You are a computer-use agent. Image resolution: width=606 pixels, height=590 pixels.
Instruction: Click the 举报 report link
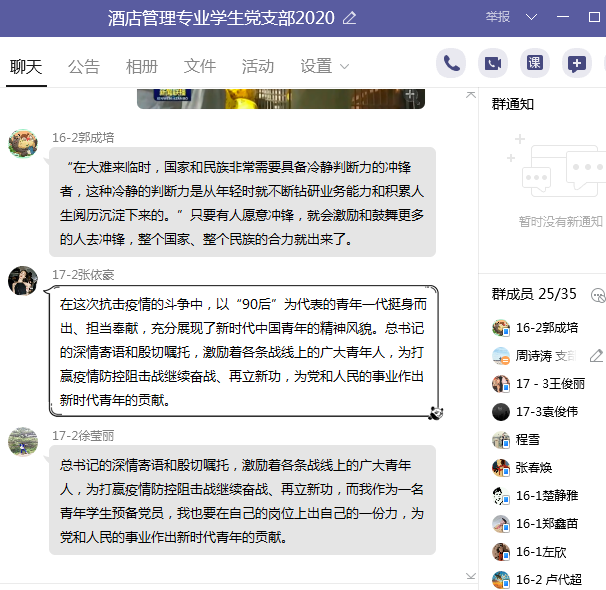click(497, 18)
